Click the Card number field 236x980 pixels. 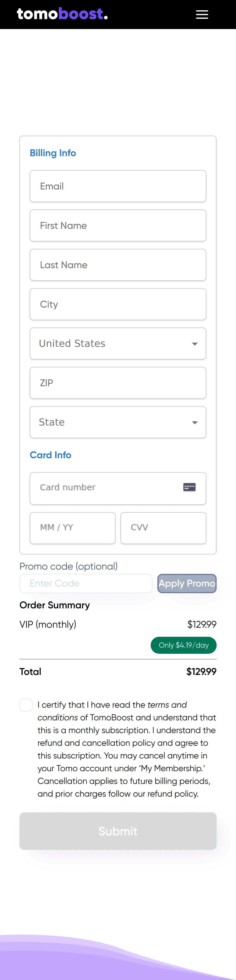(x=107, y=487)
